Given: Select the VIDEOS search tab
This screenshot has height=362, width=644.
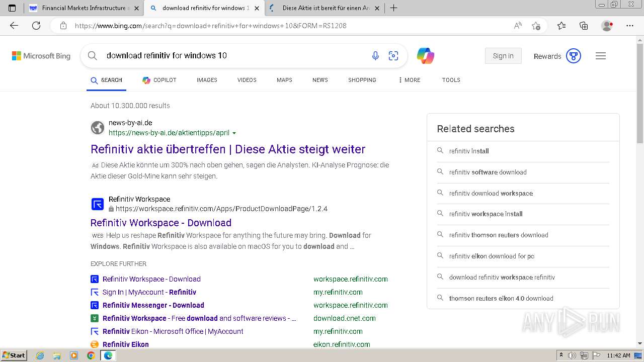Looking at the screenshot, I should [x=247, y=80].
